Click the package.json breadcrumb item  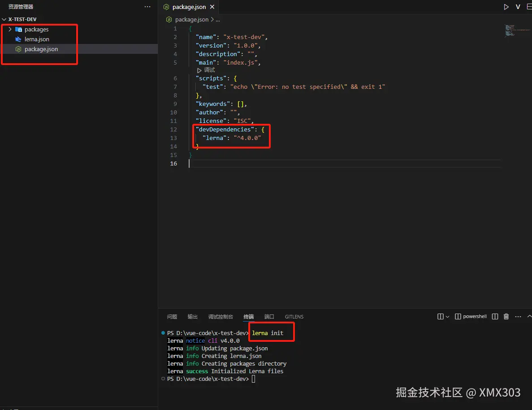coord(192,20)
